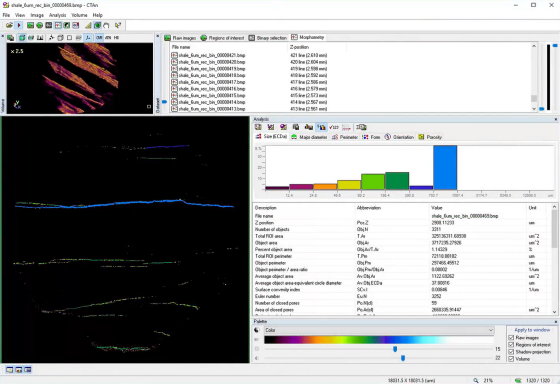Click the checkmark 123 analysis icon
The width and height of the screenshot is (560, 384).
[334, 127]
